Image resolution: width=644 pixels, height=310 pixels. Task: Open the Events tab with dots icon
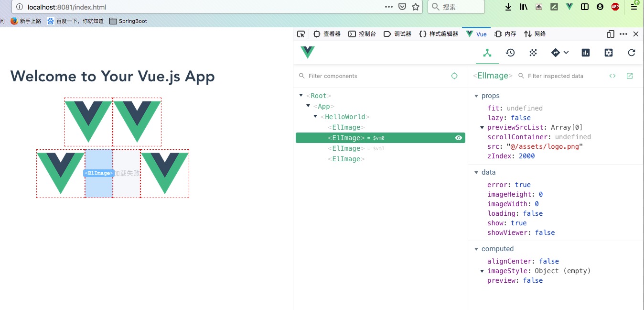click(x=533, y=53)
